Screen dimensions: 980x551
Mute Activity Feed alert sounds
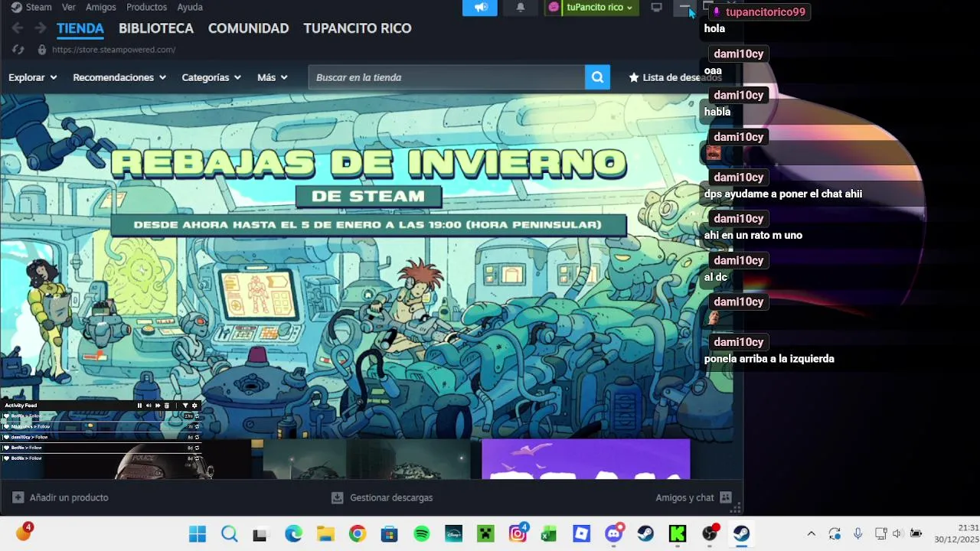[149, 406]
